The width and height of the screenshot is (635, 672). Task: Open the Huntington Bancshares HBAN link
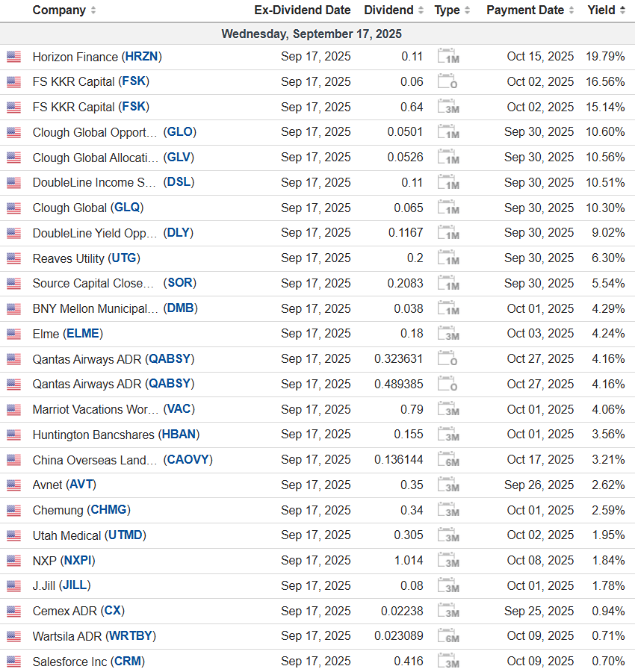179,435
